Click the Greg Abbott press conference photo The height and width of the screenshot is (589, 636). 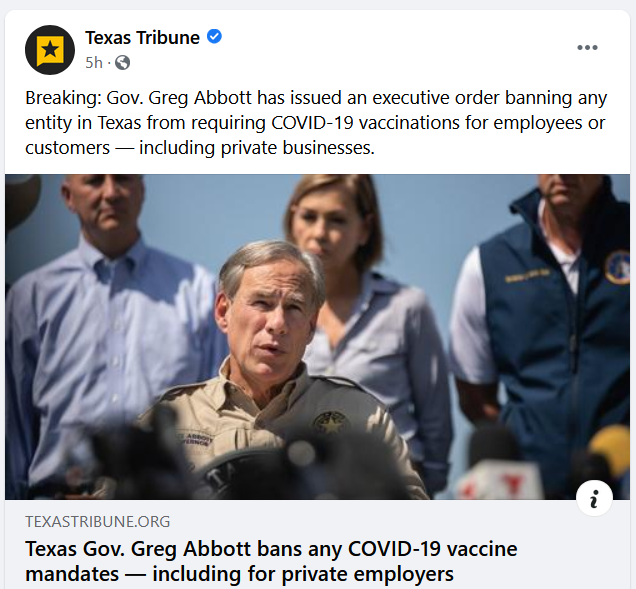[x=317, y=337]
